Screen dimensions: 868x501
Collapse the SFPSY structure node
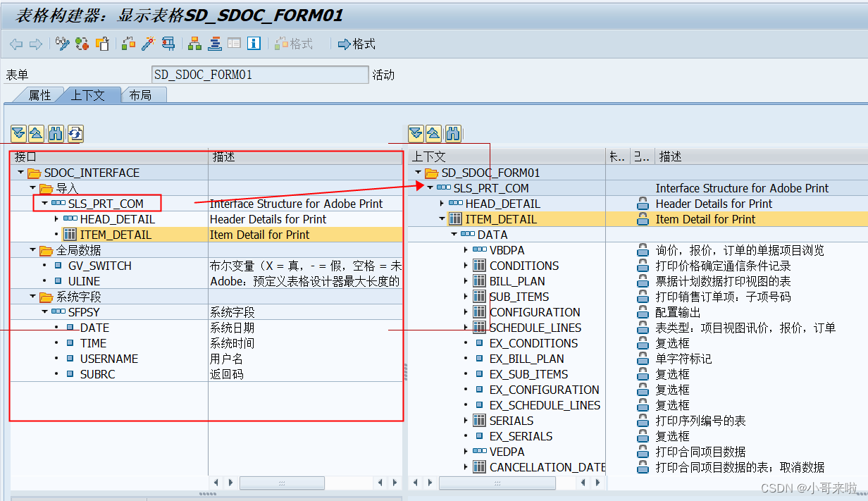pos(44,312)
